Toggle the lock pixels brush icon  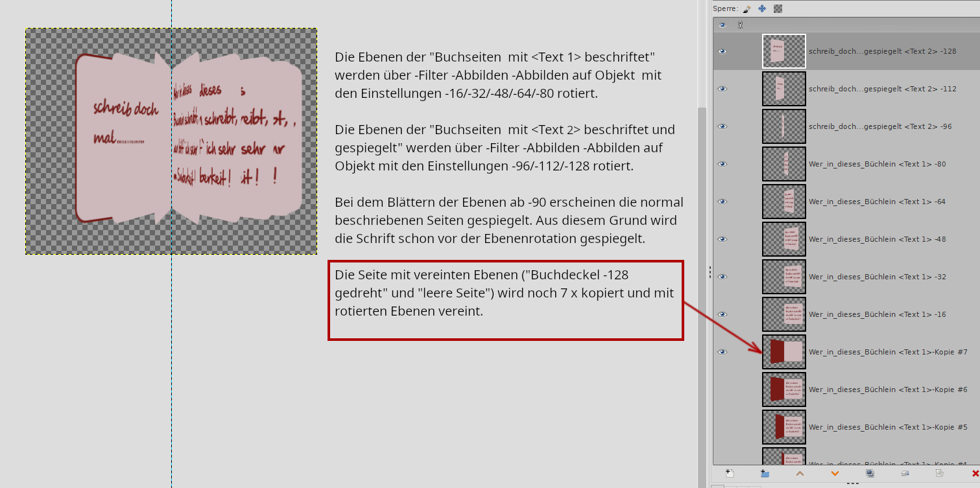click(x=747, y=8)
